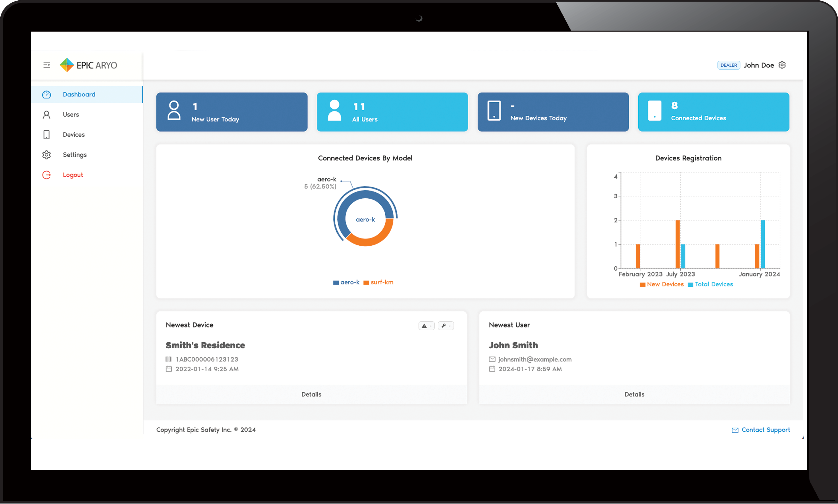Collapse sidebar with hamburger menu icon
Screen dimensions: 838x504
46,65
